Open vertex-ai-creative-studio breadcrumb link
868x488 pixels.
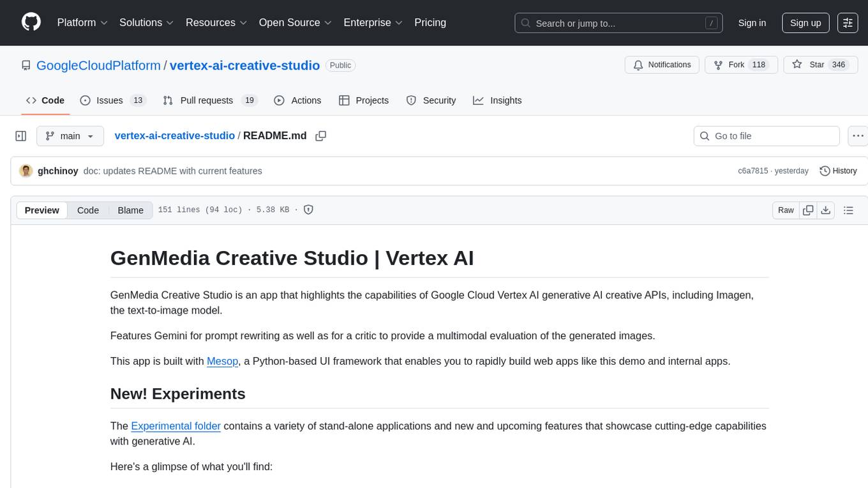[174, 135]
